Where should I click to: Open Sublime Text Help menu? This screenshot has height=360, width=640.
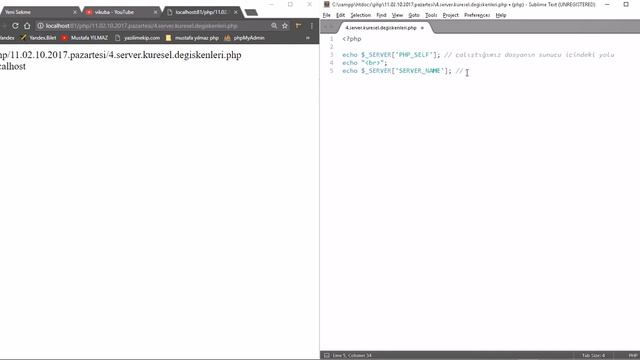(501, 15)
